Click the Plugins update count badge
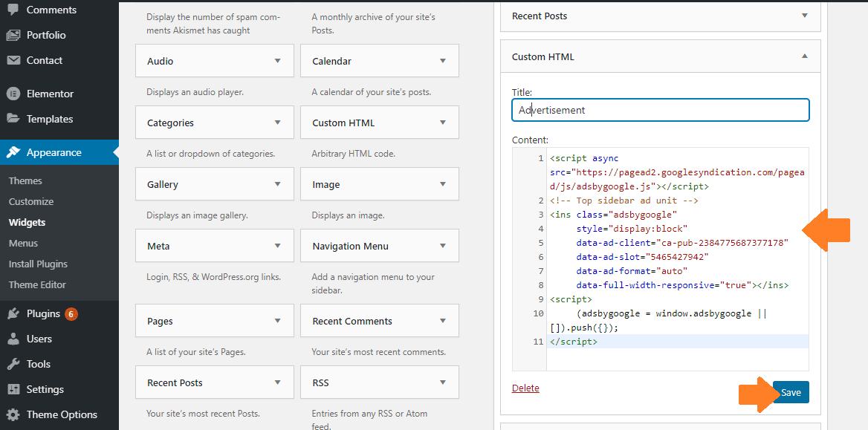The image size is (868, 430). (71, 314)
